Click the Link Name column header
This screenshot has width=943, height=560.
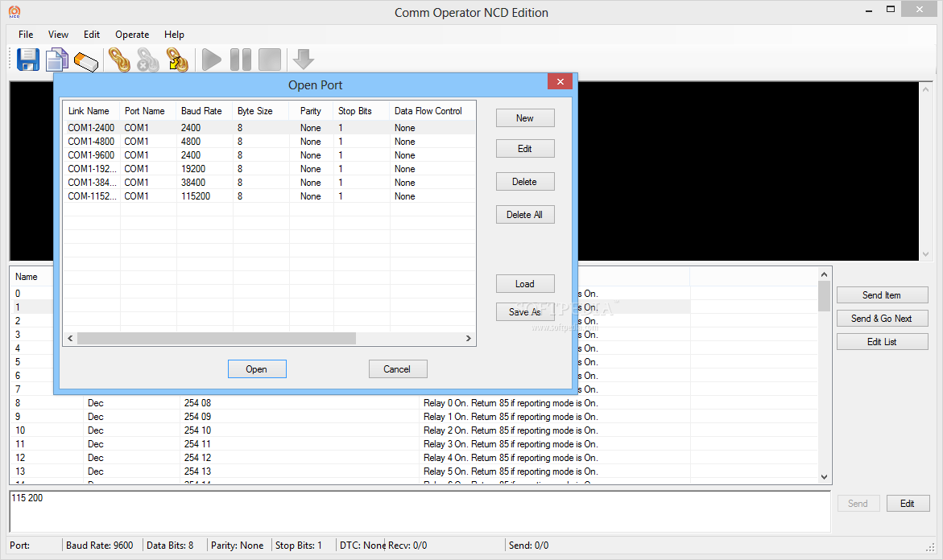[x=92, y=110]
